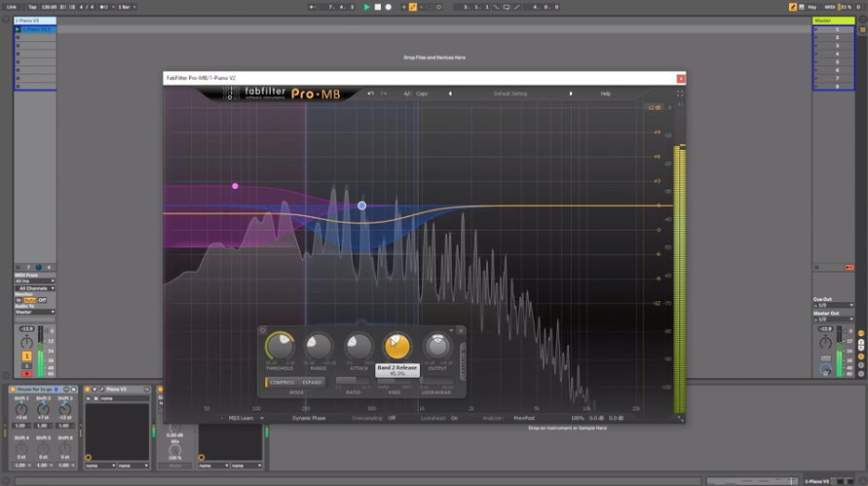Open Master Out 1/2 dropdown

tap(834, 319)
